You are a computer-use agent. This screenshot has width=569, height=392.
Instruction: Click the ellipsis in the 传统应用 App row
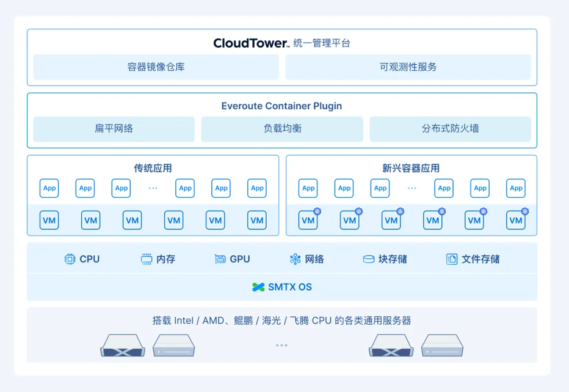(153, 188)
